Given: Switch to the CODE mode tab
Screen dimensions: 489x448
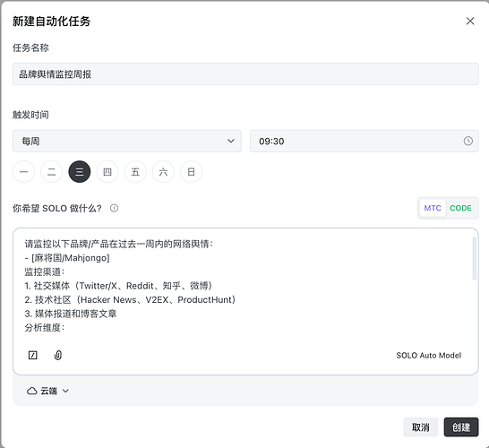Looking at the screenshot, I should pos(460,208).
